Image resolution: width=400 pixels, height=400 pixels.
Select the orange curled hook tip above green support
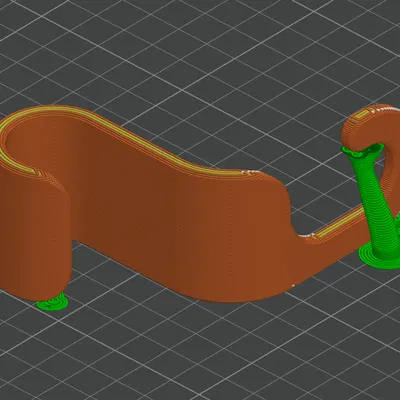pos(367,128)
